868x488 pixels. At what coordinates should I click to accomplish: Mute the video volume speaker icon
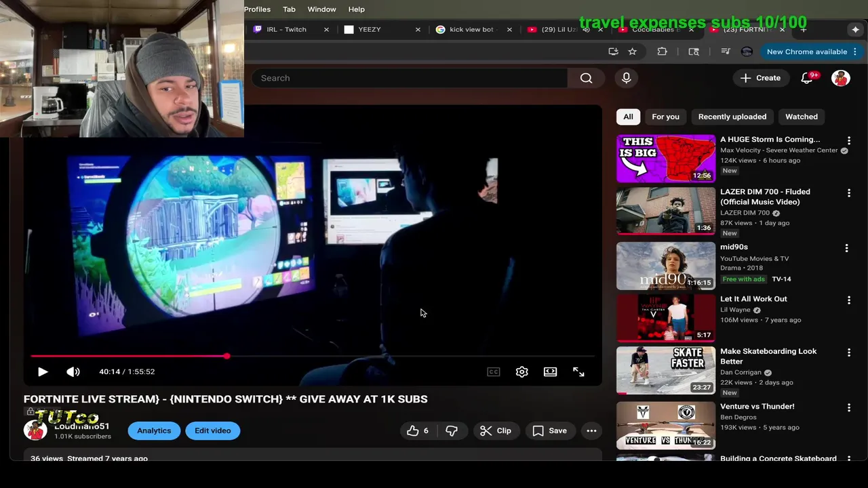pyautogui.click(x=73, y=371)
